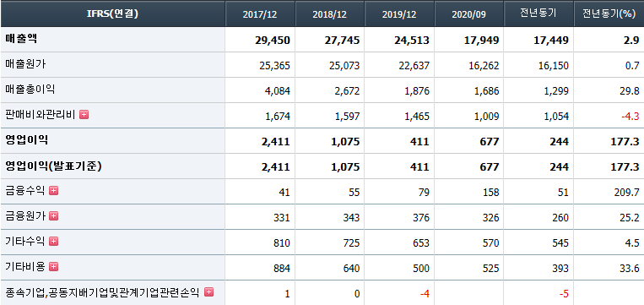Image resolution: width=644 pixels, height=305 pixels.
Task: Select the 기타비용 value 640
Action: 352,269
